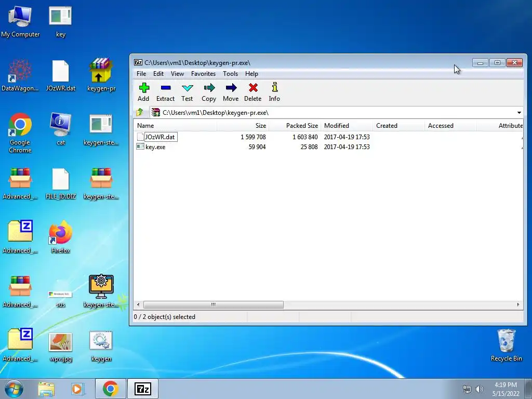The image size is (532, 399).
Task: Open Windows Media Player in taskbar
Action: tap(77, 389)
